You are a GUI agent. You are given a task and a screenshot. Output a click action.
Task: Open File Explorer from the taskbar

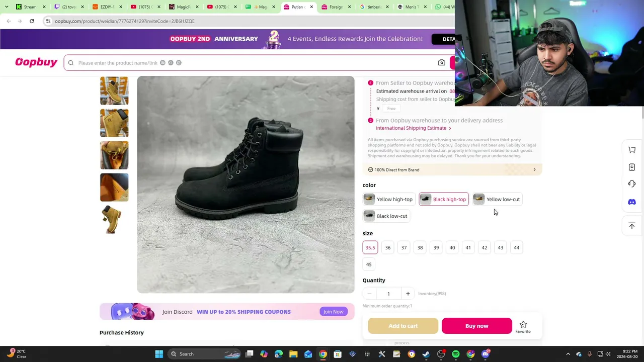coord(293,354)
